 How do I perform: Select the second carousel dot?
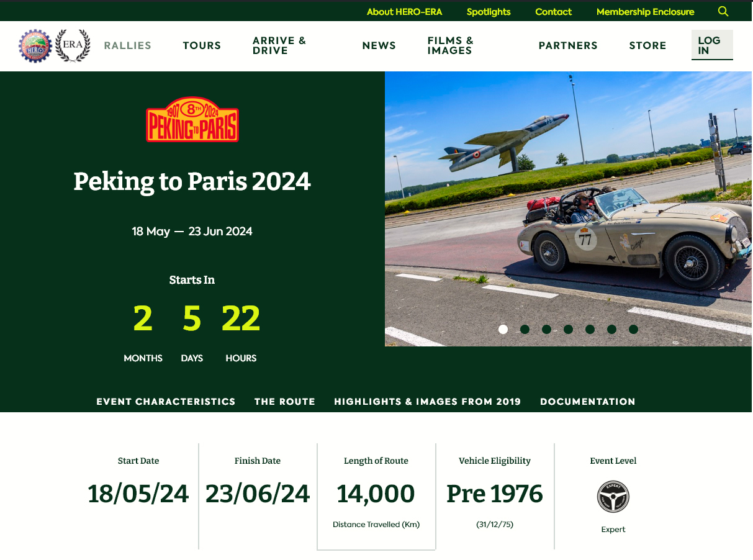(x=525, y=329)
